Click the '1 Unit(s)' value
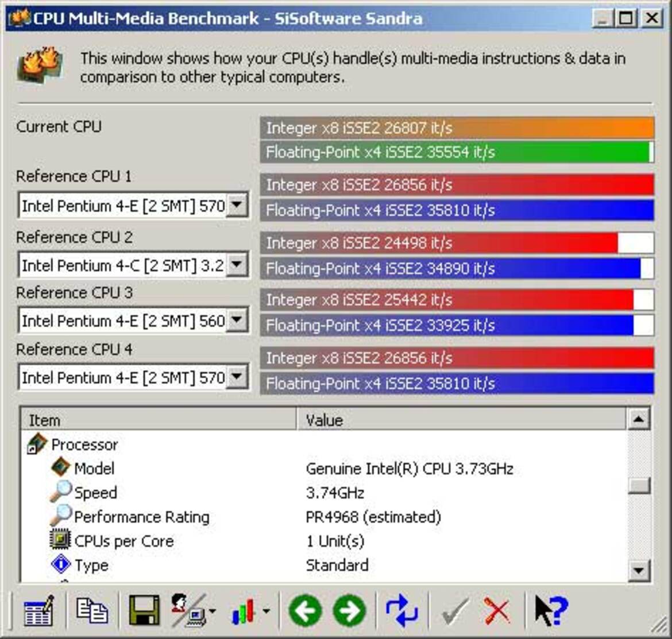The height and width of the screenshot is (639, 672). pyautogui.click(x=335, y=541)
